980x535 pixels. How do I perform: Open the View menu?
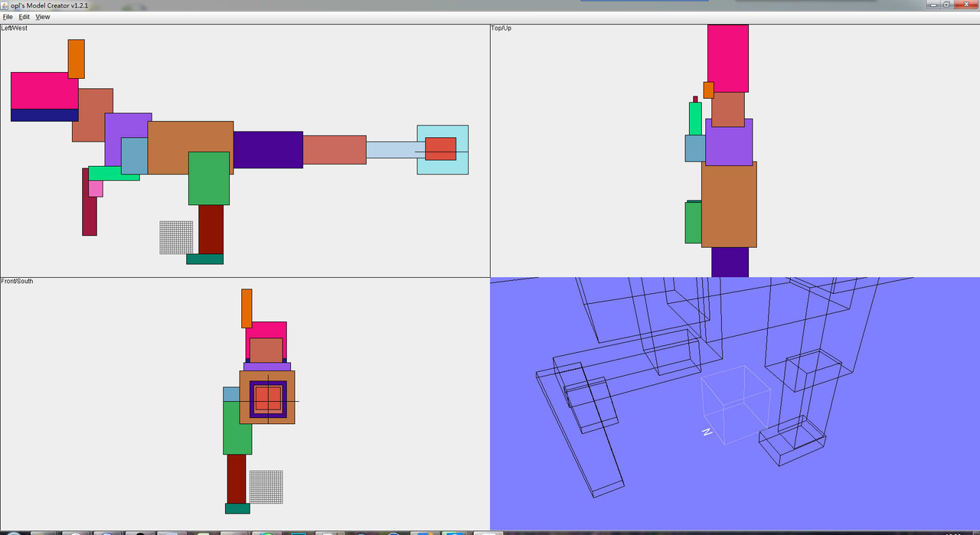(x=43, y=17)
